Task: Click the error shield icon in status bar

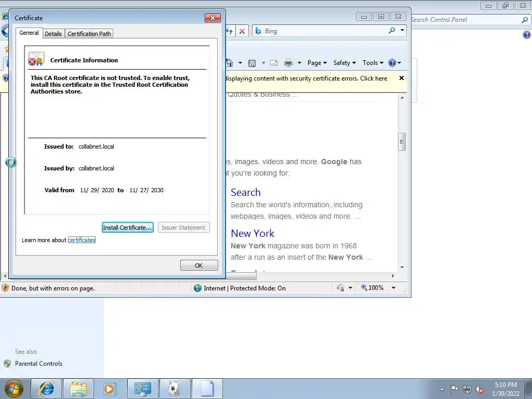Action: coord(5,288)
